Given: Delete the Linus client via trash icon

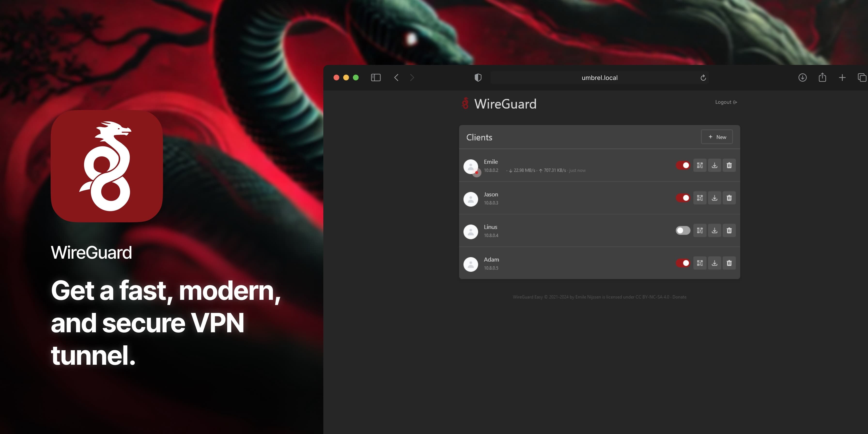Looking at the screenshot, I should (729, 231).
